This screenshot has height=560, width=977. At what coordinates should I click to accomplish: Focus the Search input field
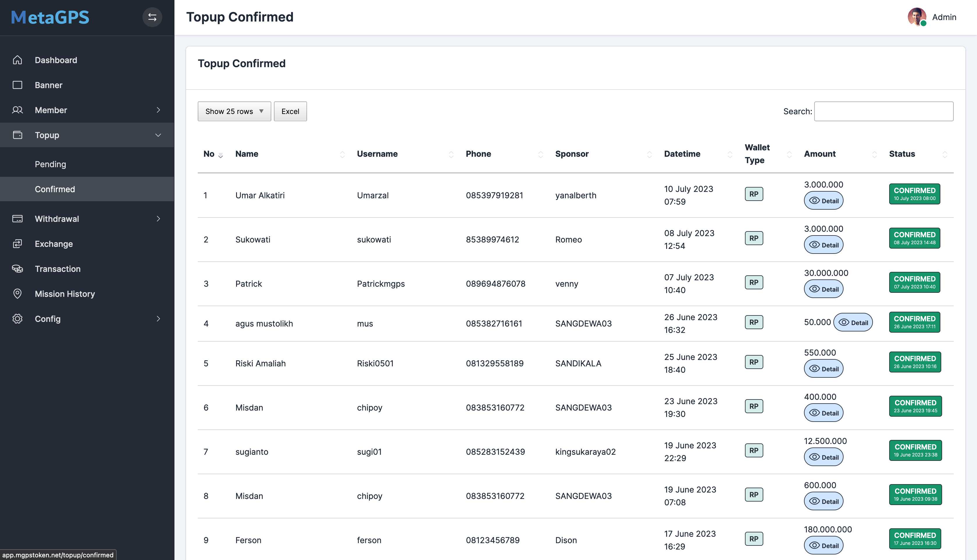point(884,112)
